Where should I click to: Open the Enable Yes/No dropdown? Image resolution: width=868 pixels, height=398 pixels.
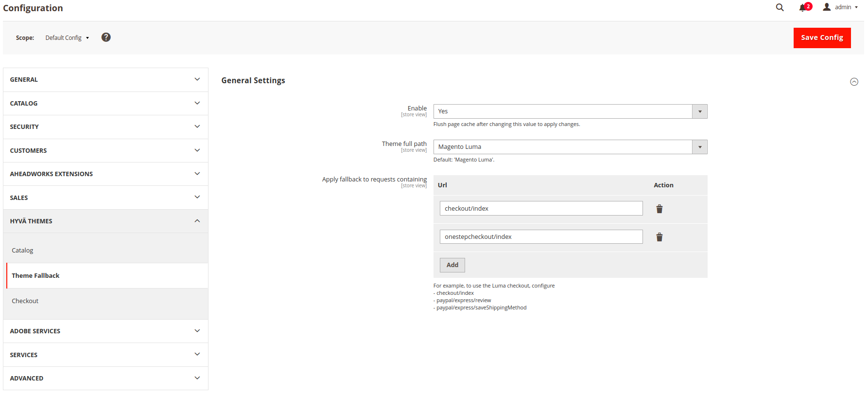point(570,111)
